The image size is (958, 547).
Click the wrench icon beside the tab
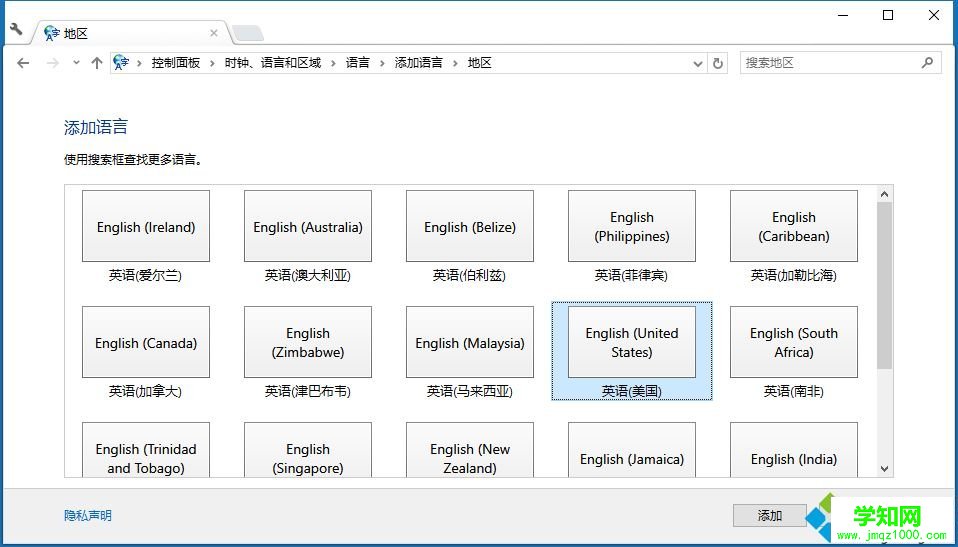16,29
